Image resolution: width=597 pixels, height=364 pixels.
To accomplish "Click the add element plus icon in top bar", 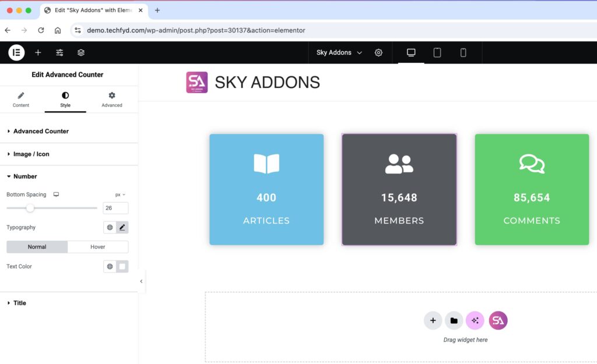I will tap(38, 52).
